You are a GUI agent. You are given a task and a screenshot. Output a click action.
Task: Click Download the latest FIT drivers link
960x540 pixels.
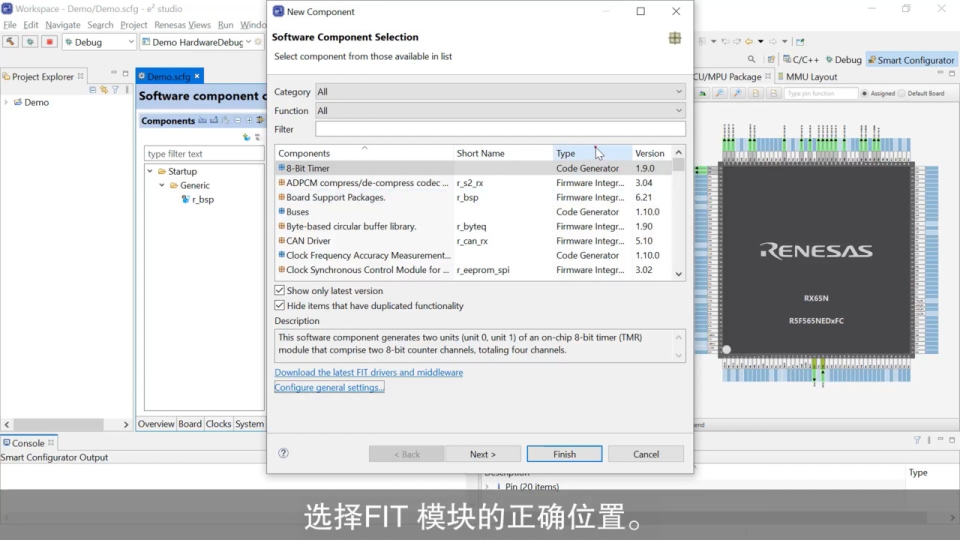coord(369,372)
